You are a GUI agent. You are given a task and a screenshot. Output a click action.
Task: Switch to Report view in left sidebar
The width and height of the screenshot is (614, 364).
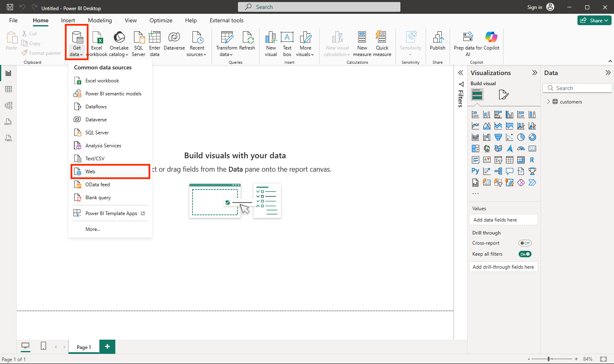click(x=9, y=73)
